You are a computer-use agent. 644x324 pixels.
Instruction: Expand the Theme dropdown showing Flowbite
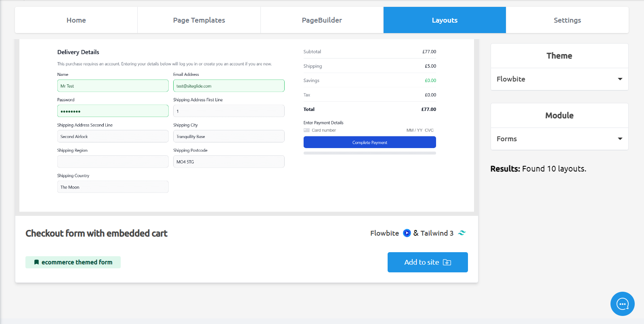point(559,79)
